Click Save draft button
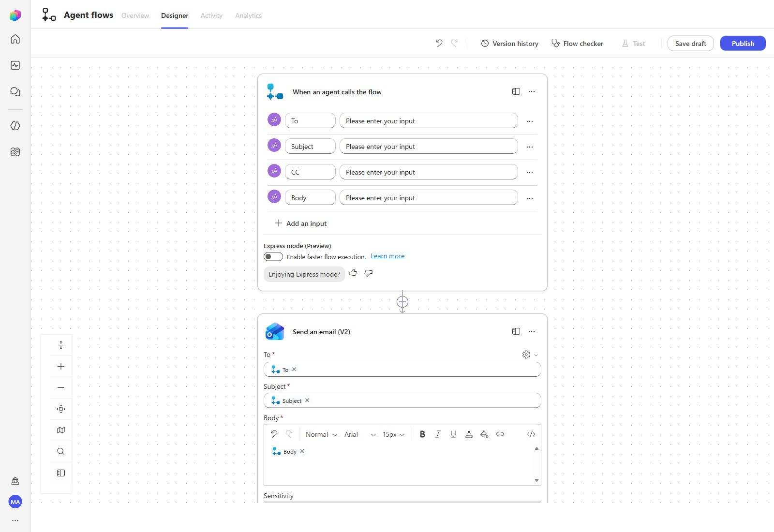Image resolution: width=774 pixels, height=532 pixels. pos(690,44)
